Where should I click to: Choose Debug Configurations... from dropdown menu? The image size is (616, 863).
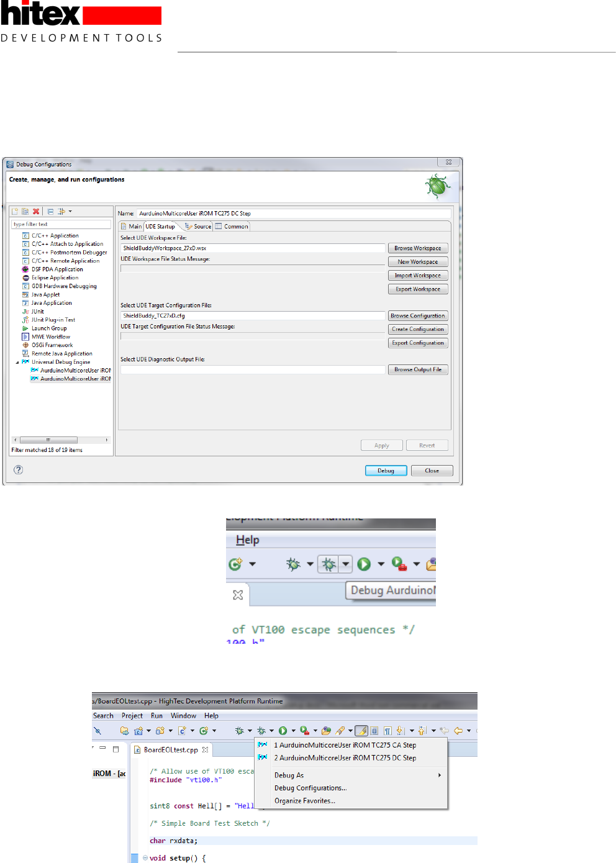(x=351, y=788)
